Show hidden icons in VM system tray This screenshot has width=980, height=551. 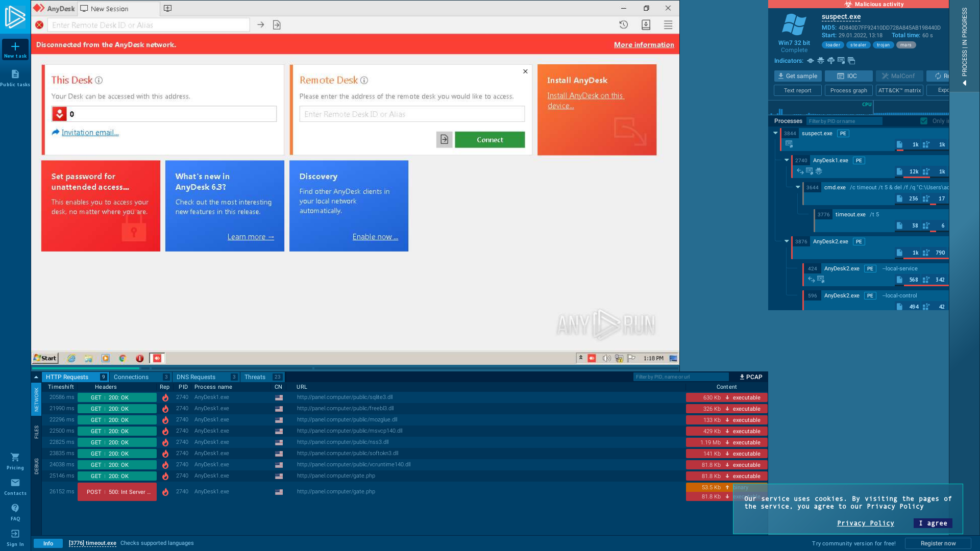pos(580,358)
